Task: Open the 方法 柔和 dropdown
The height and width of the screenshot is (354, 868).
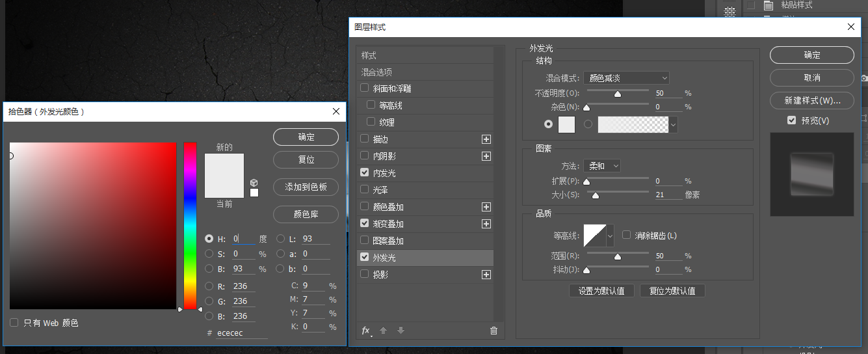Action: [601, 166]
